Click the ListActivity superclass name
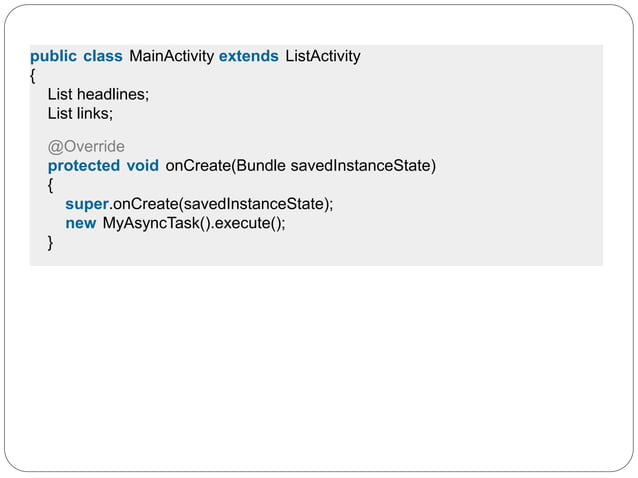Screen dimensions: 638x478 (323, 56)
